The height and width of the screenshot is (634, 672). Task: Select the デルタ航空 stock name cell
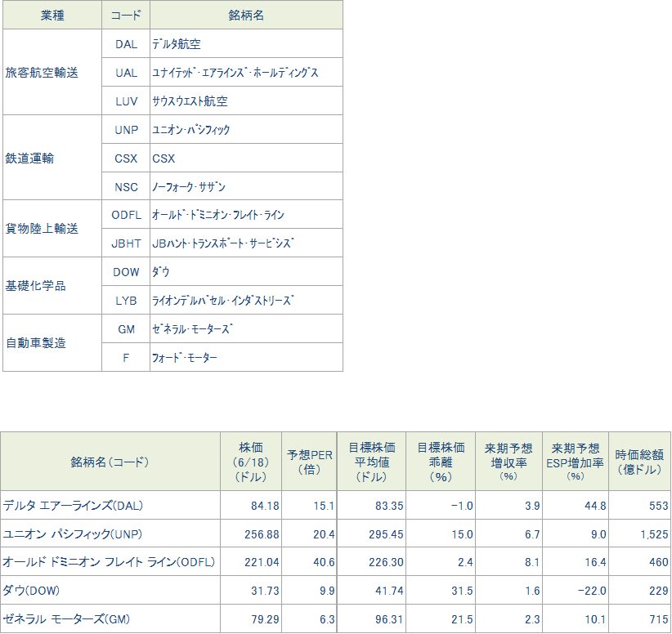click(246, 43)
